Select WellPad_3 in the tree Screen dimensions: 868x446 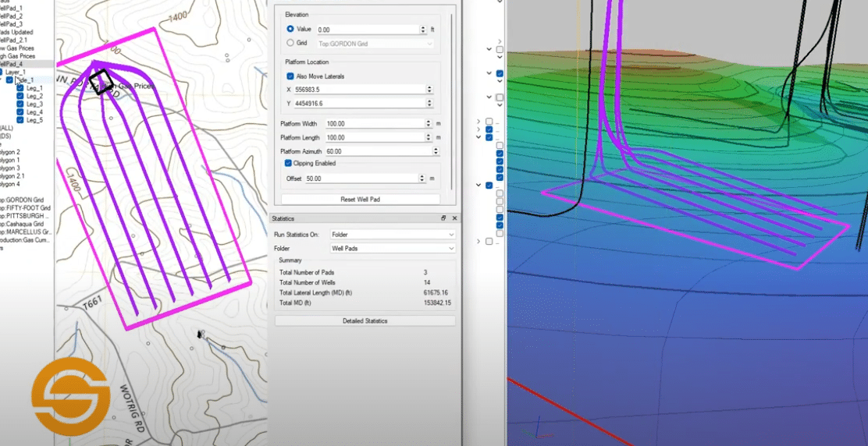click(11, 24)
